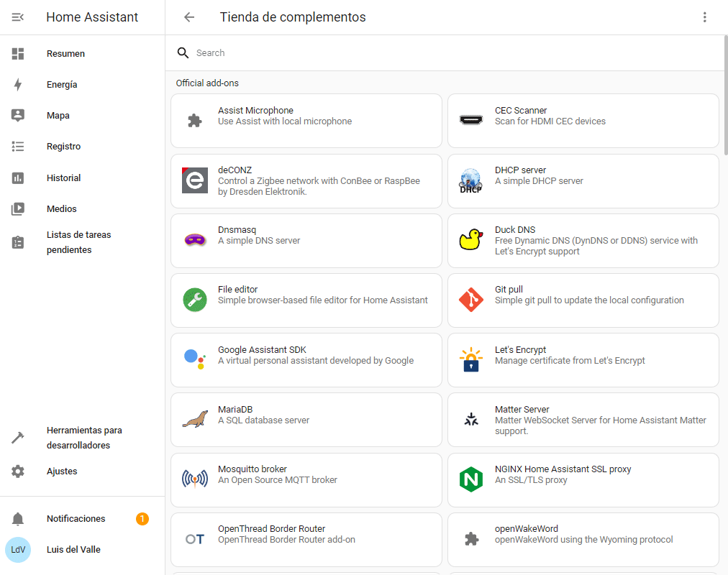Click the Ajustes gear icon
728x575 pixels.
[18, 471]
